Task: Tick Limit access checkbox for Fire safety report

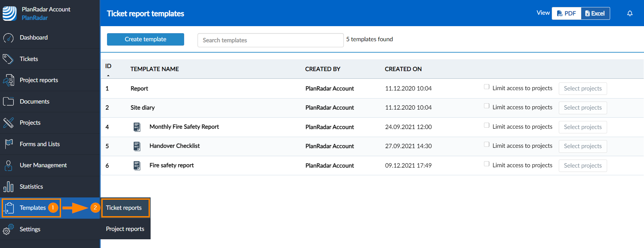Action: coord(487,164)
